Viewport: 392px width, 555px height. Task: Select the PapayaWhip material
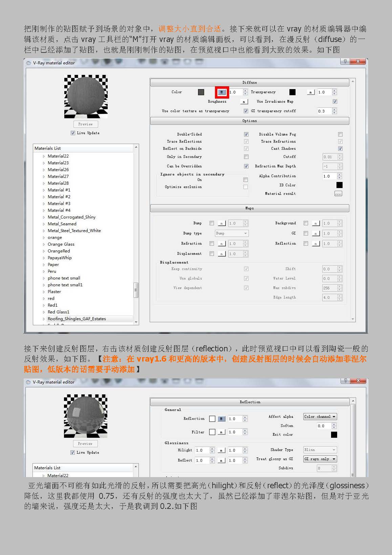coord(60,258)
